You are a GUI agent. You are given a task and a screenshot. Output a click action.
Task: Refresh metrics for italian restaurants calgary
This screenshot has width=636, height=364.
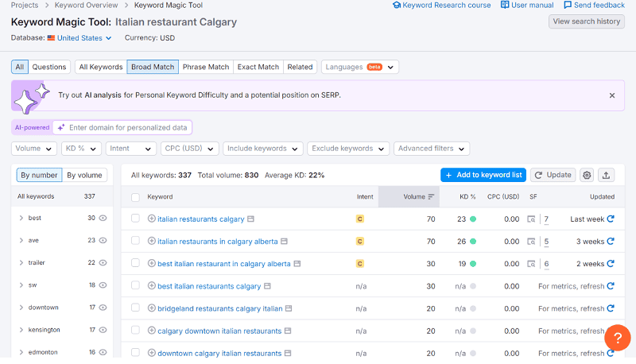[611, 219]
